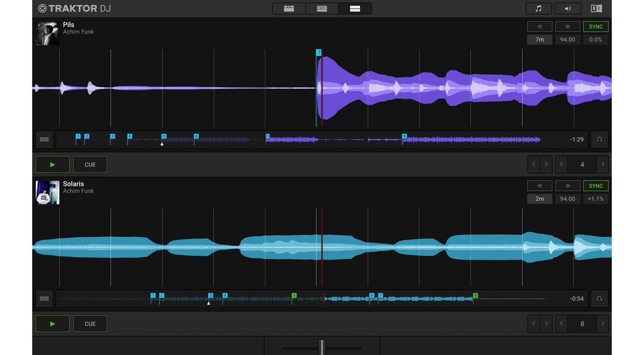The image size is (644, 355).
Task: Click the Traktor DJ logo
Action: 74,8
